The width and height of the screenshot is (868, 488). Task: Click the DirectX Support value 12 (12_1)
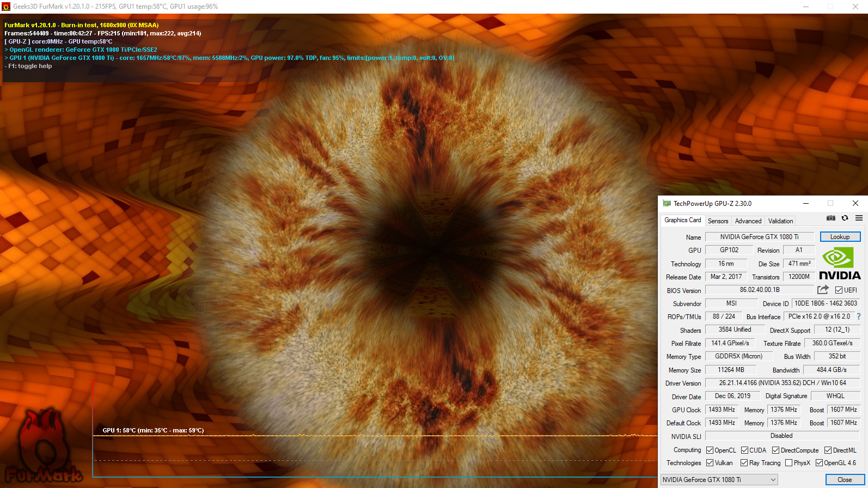click(837, 330)
